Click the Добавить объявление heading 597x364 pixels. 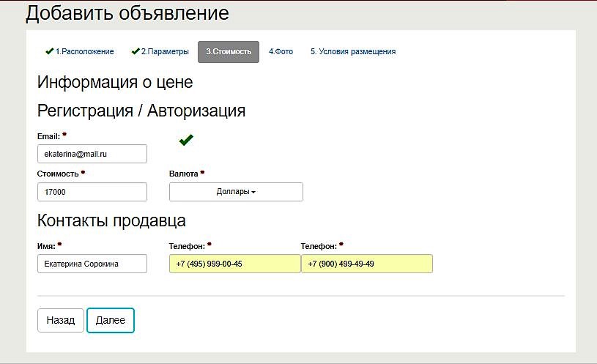[x=127, y=13]
